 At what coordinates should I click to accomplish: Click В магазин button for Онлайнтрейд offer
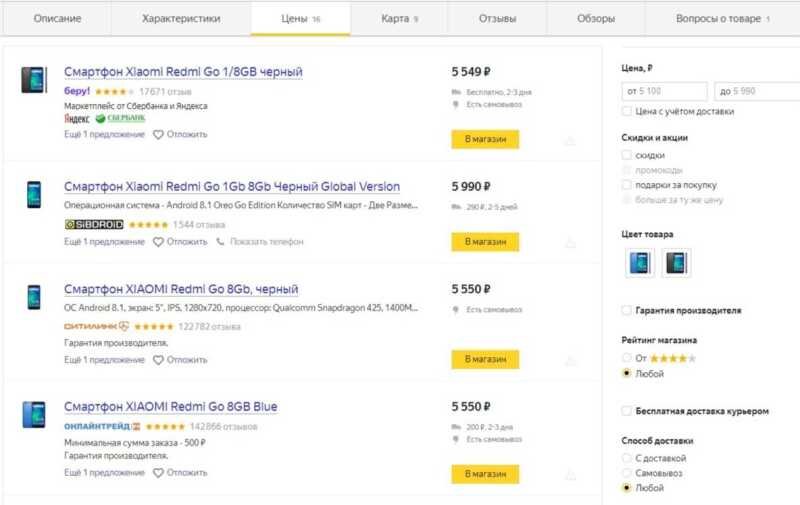click(485, 474)
